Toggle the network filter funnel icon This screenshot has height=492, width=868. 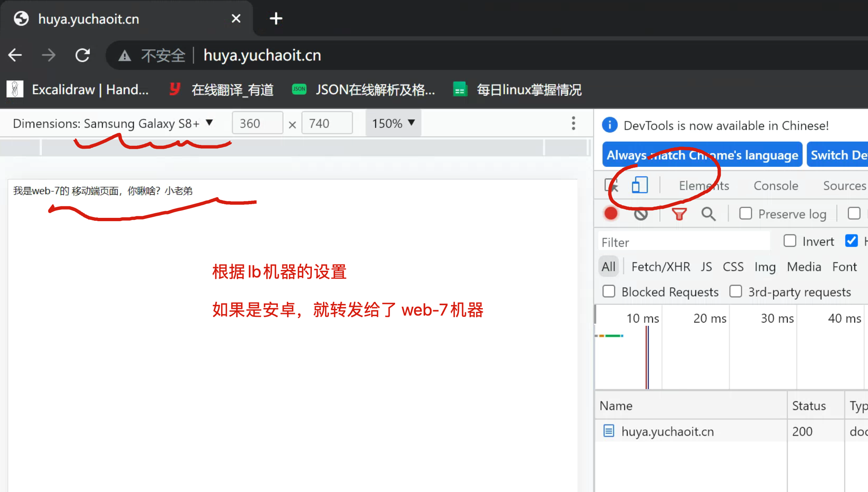tap(679, 214)
